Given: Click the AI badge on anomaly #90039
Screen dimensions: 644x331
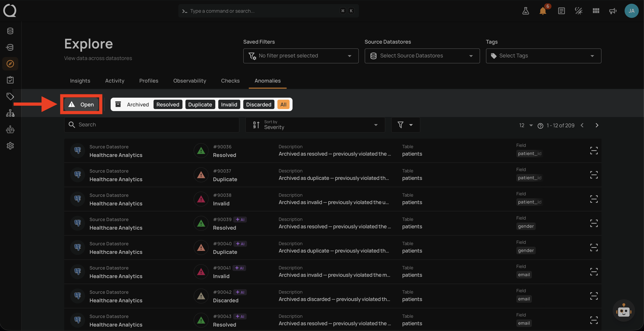Looking at the screenshot, I should click(240, 220).
